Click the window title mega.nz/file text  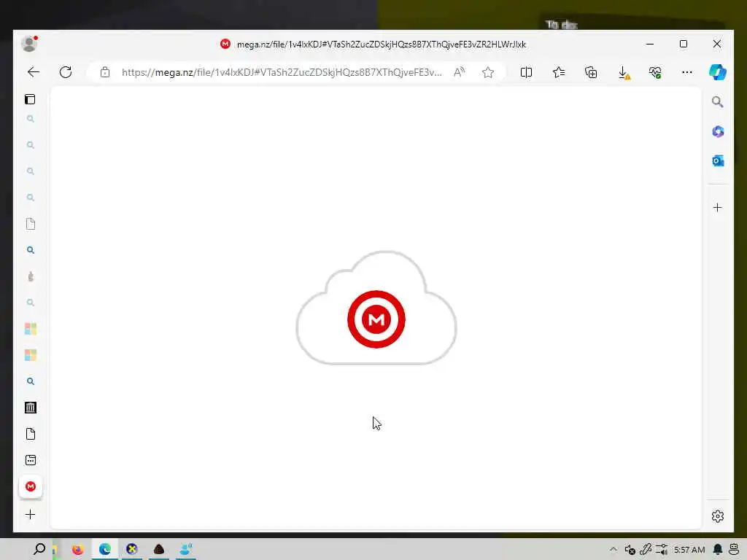point(382,44)
